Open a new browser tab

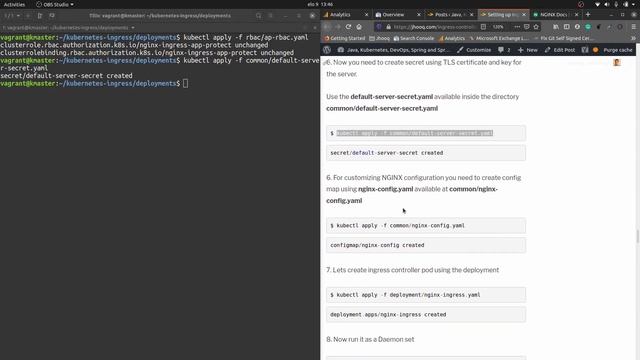tap(588, 14)
